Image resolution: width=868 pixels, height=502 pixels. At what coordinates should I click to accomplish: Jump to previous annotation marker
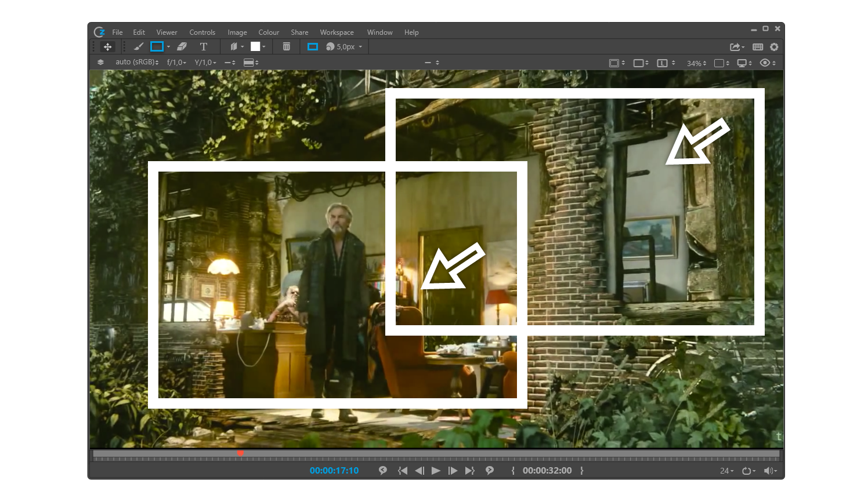point(383,471)
